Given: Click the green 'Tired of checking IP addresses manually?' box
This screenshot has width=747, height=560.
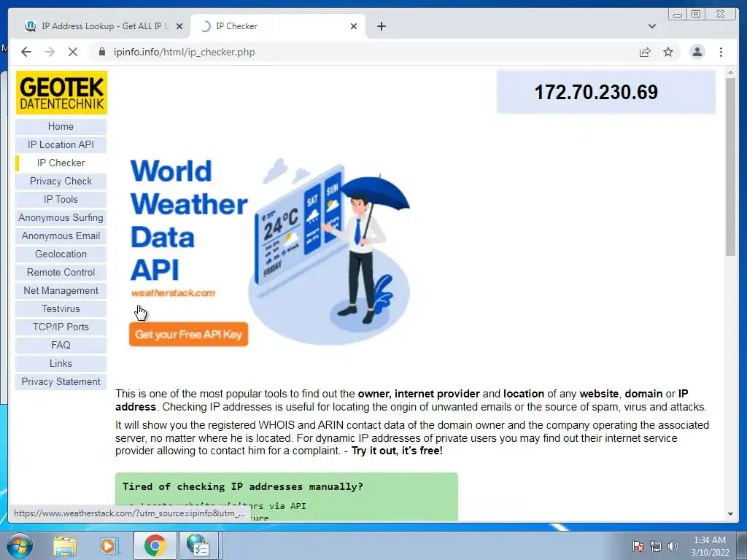Looking at the screenshot, I should (286, 496).
